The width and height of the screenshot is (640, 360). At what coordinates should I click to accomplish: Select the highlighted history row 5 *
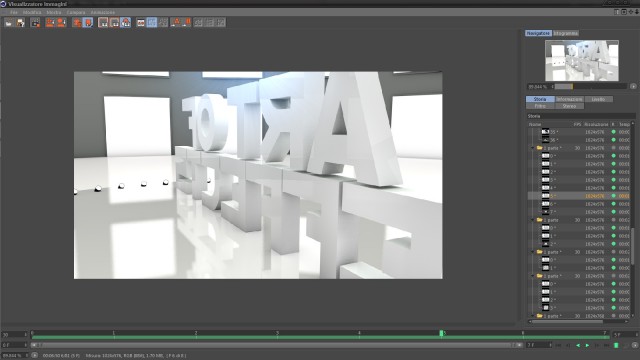pyautogui.click(x=580, y=196)
